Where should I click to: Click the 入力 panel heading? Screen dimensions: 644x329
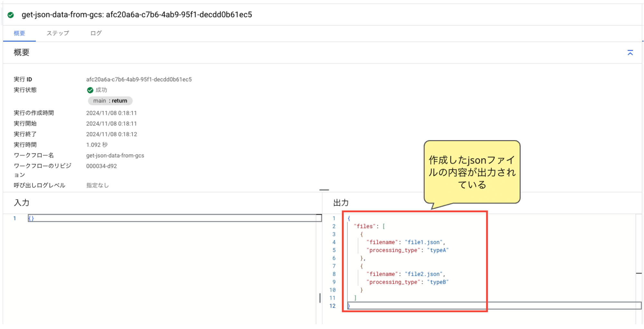(22, 203)
